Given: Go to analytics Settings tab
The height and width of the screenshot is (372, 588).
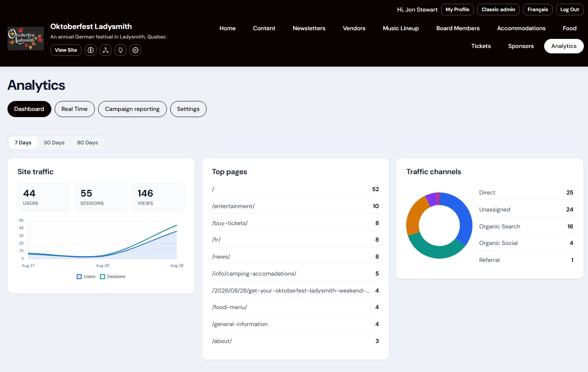Looking at the screenshot, I should tap(188, 109).
